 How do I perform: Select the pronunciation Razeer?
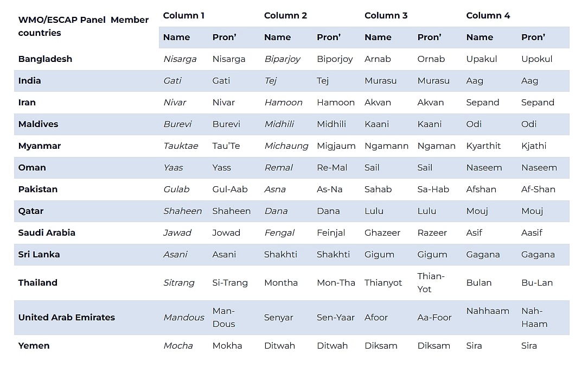432,232
